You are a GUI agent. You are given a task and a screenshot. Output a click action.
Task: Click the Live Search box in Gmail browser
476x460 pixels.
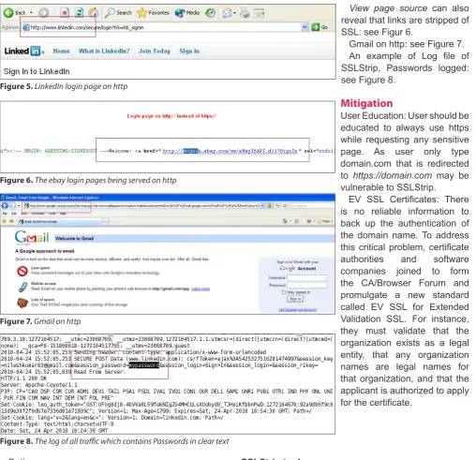[311, 206]
